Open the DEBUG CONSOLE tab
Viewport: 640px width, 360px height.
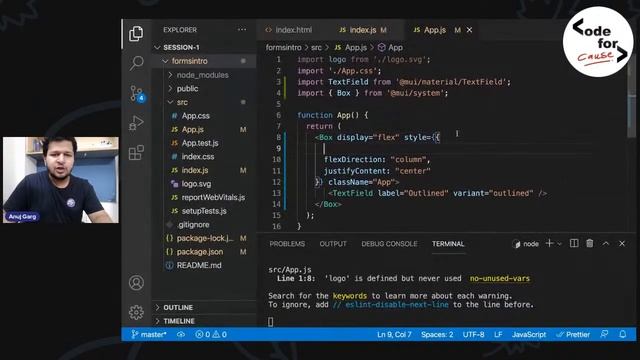(389, 244)
